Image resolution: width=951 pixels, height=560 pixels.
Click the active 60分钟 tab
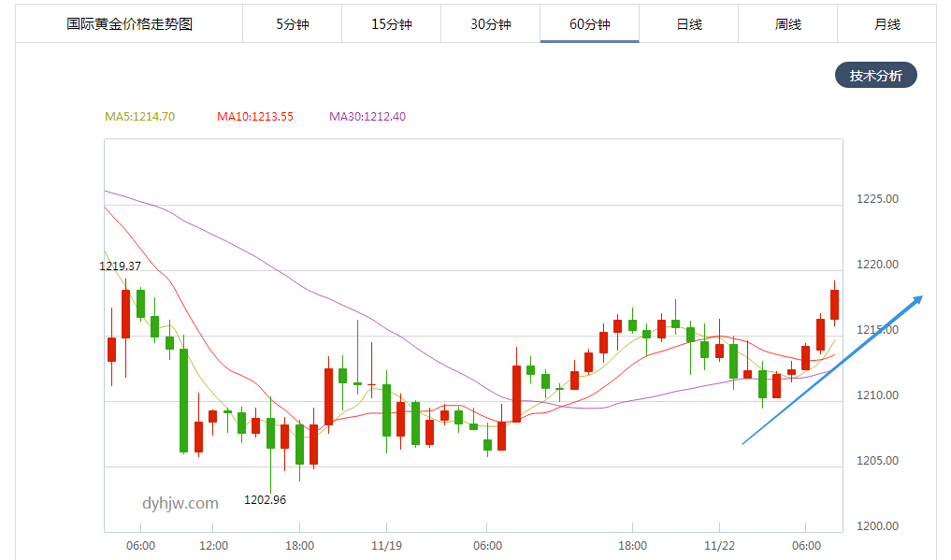tap(589, 24)
